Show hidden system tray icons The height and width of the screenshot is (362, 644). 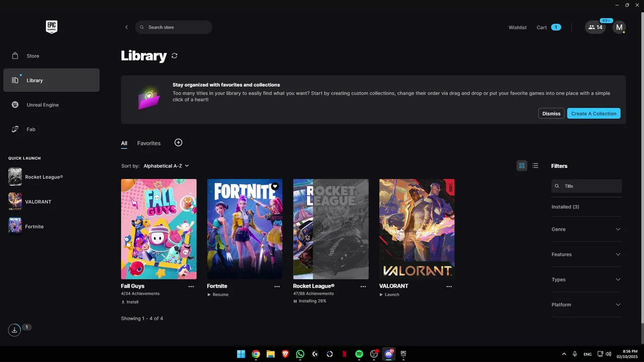564,354
